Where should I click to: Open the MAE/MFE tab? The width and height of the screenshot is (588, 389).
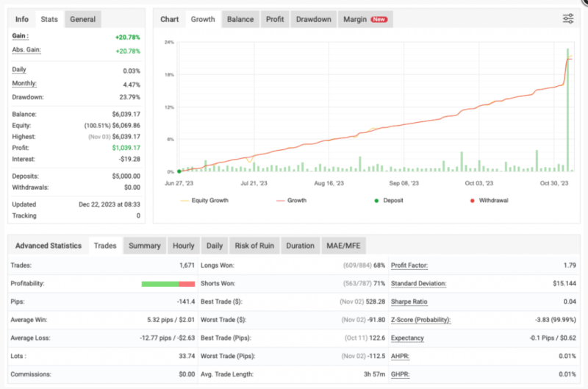[x=345, y=246]
